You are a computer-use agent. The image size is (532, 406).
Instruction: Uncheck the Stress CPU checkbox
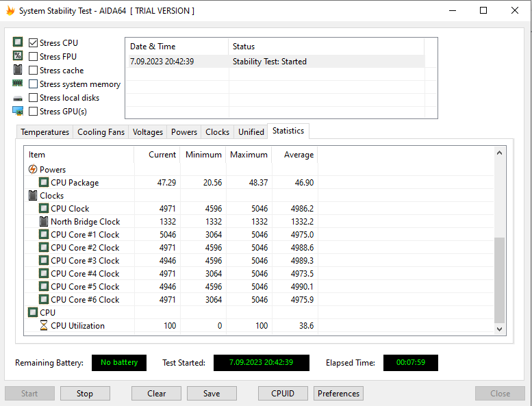tap(33, 42)
